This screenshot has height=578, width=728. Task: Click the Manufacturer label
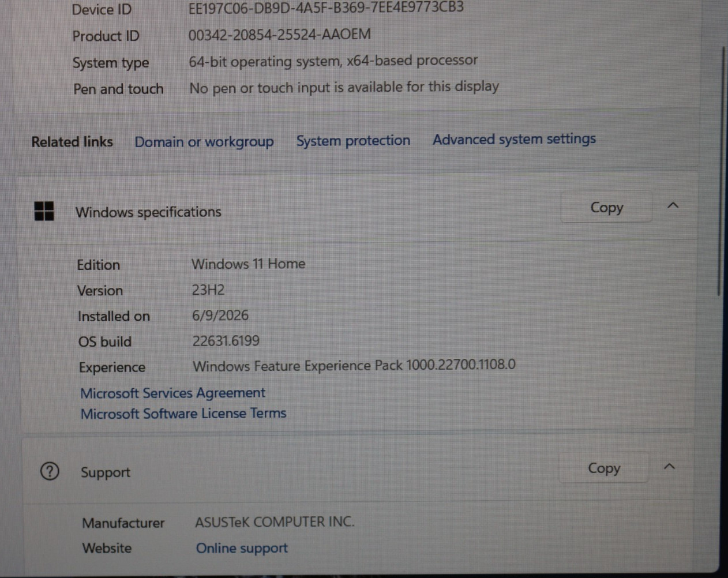123,523
